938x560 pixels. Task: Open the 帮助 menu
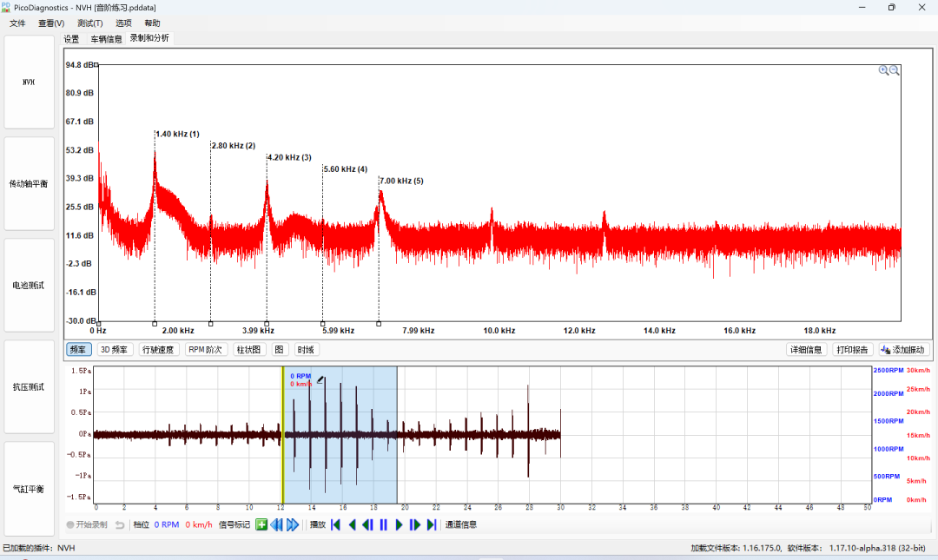(x=153, y=23)
